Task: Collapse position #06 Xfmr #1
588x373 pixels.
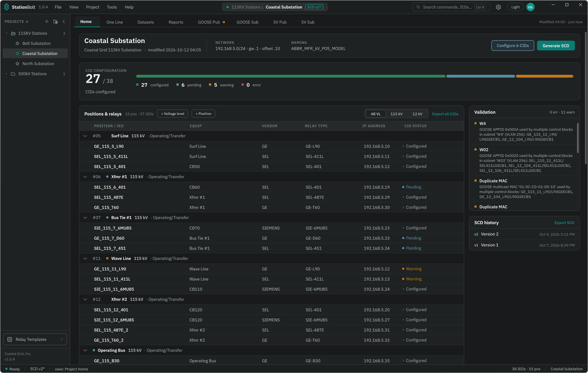Action: 85,177
